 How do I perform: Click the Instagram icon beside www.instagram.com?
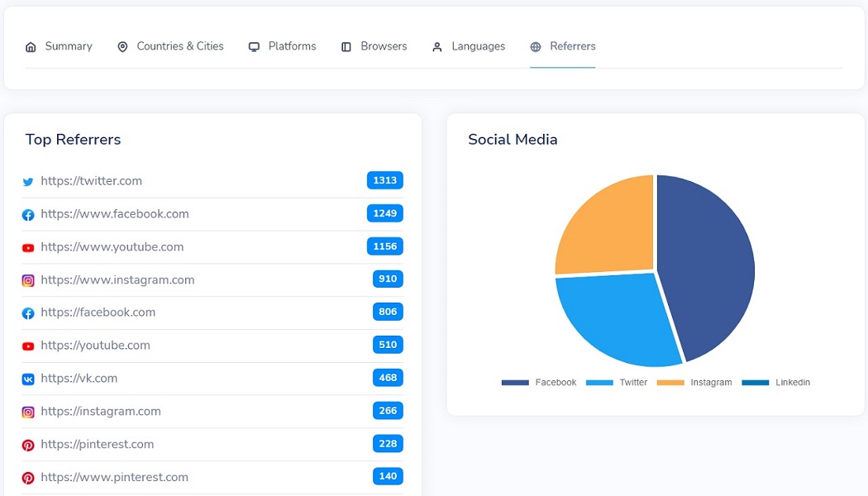[28, 280]
